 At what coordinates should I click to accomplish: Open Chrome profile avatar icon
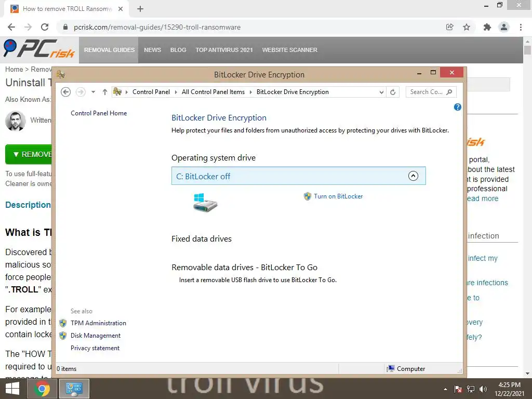pyautogui.click(x=504, y=27)
